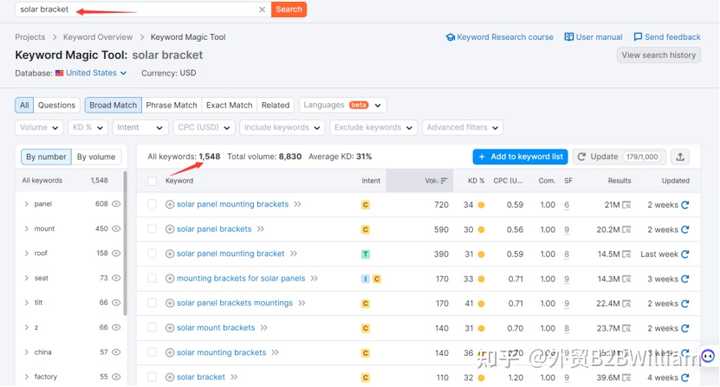720x387 pixels.
Task: Toggle eye icon for roof group
Action: tap(116, 253)
